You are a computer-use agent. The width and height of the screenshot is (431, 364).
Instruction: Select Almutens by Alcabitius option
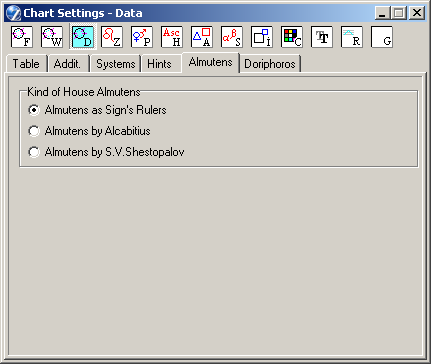tap(89, 131)
